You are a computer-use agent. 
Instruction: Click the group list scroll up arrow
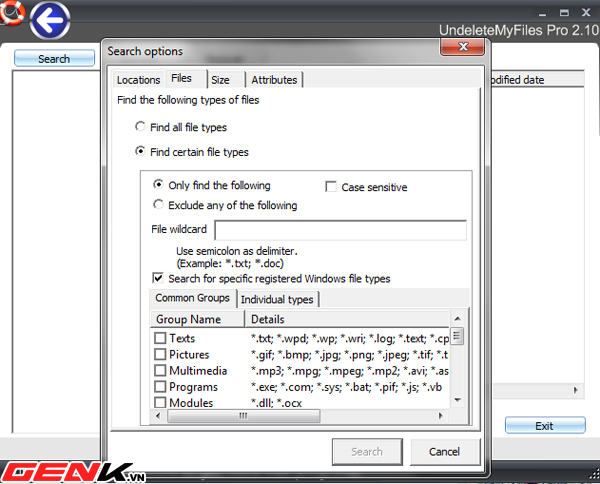pyautogui.click(x=457, y=319)
